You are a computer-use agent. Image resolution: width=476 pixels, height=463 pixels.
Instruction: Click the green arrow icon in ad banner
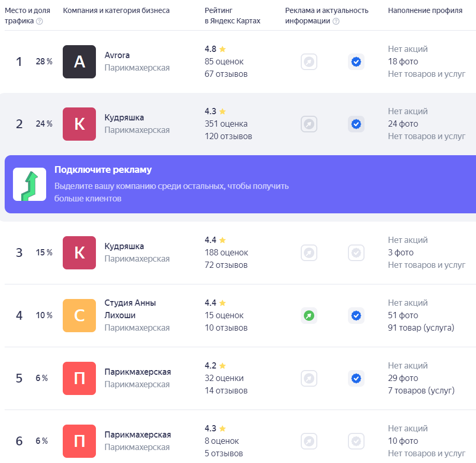coord(30,184)
